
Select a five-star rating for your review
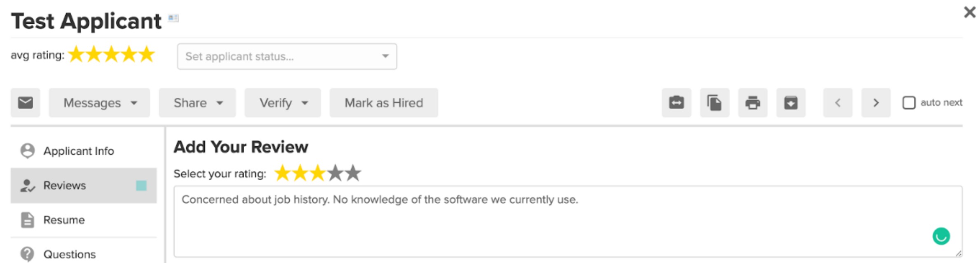(x=352, y=173)
